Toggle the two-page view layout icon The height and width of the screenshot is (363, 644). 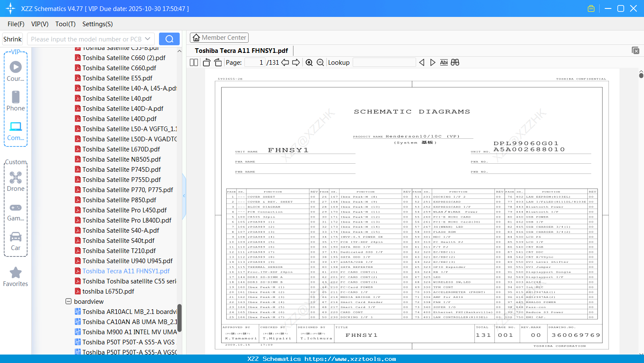tap(194, 62)
